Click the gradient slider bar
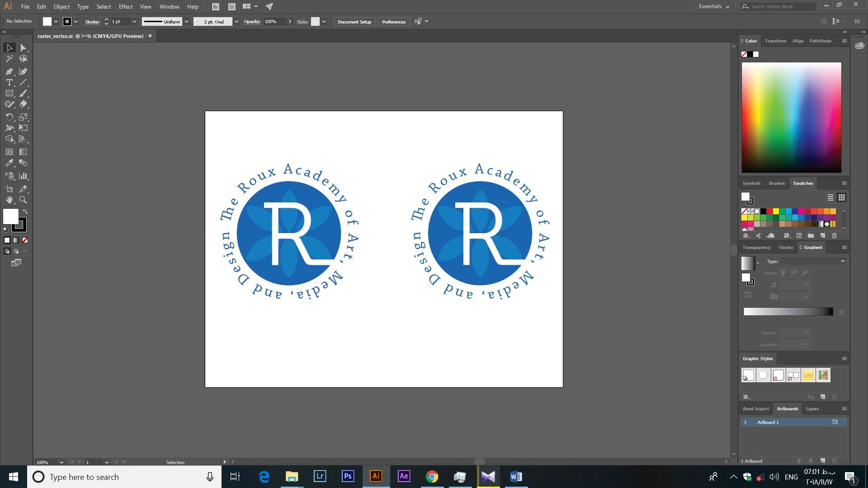 788,312
